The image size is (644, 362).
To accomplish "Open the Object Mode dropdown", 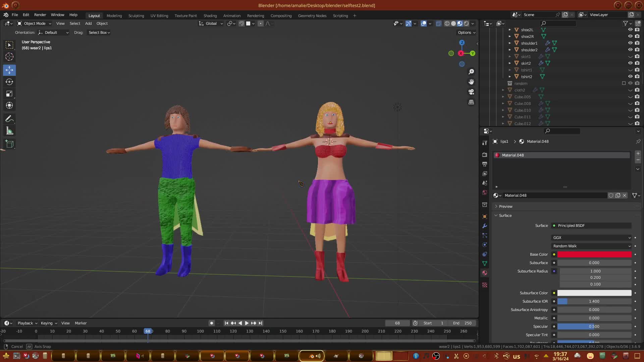I will (34, 23).
